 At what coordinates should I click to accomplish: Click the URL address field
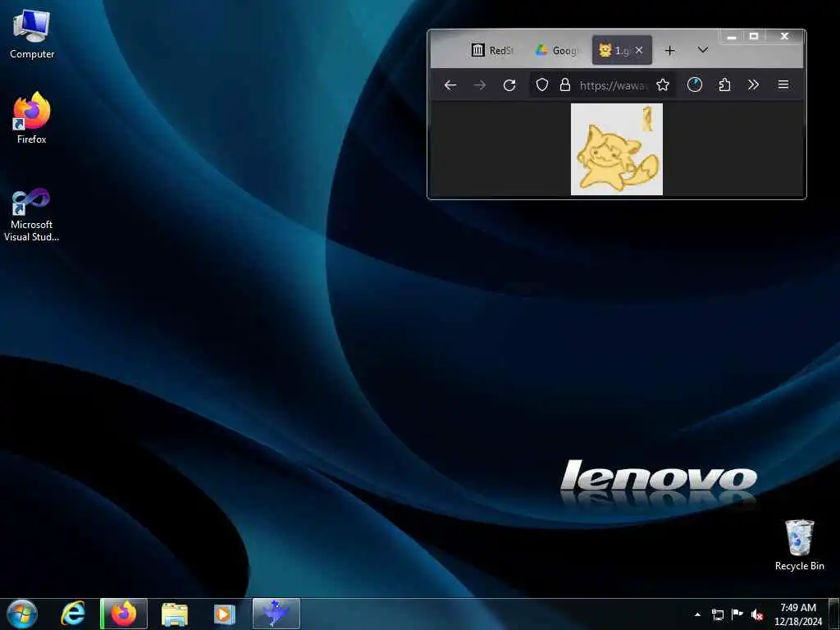pyautogui.click(x=614, y=84)
